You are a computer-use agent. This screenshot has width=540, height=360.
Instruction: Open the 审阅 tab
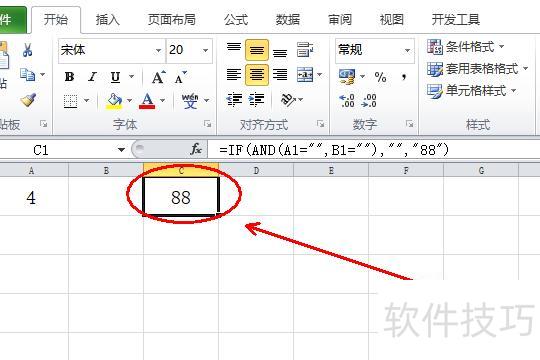[x=340, y=19]
